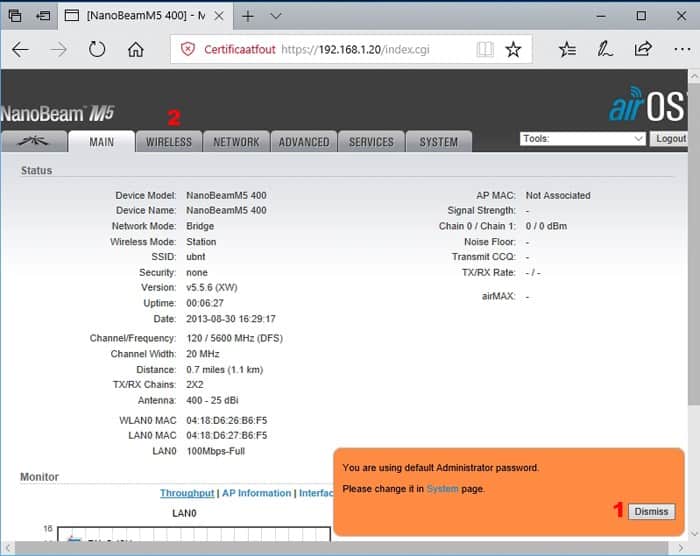The height and width of the screenshot is (556, 700).
Task: Click the uptime value 00:06:27
Action: (x=205, y=303)
